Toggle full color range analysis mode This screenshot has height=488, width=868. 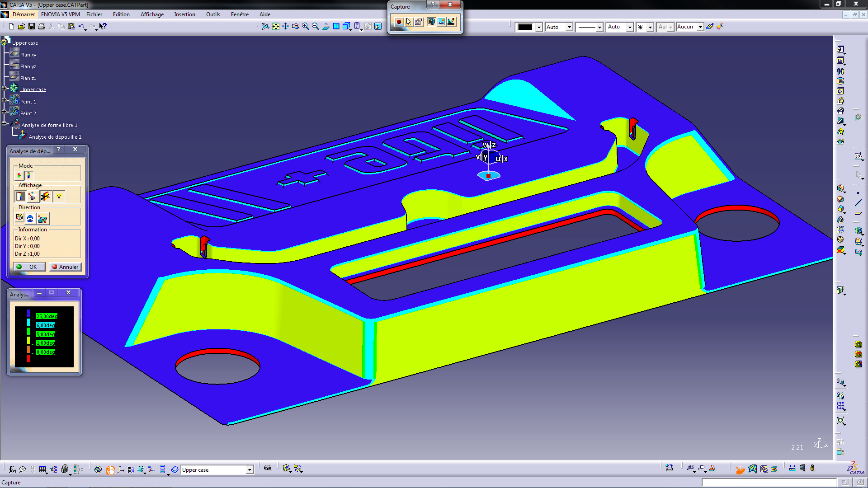tap(28, 175)
